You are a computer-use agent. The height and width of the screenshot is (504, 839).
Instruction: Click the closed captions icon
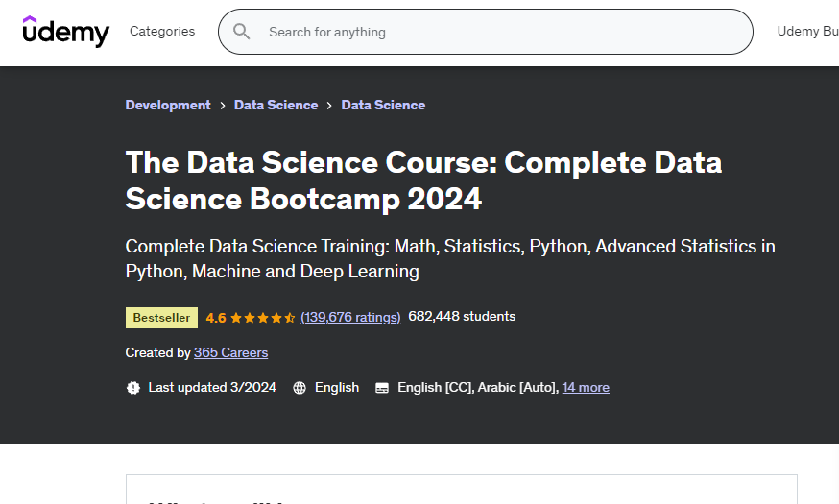(382, 388)
